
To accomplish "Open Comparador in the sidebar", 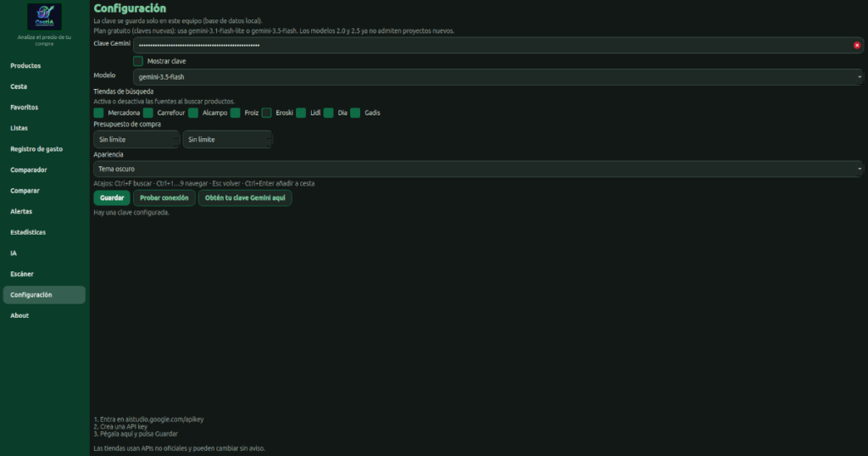I will 44,170.
